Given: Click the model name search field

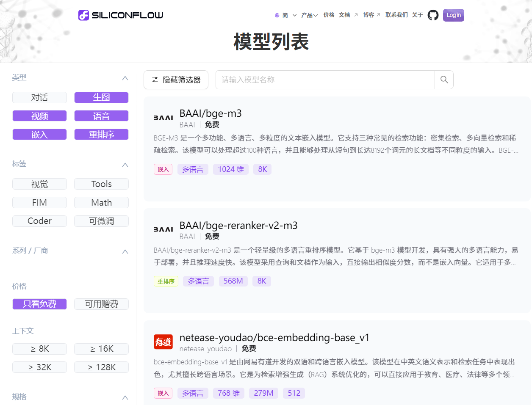Looking at the screenshot, I should click(x=325, y=80).
